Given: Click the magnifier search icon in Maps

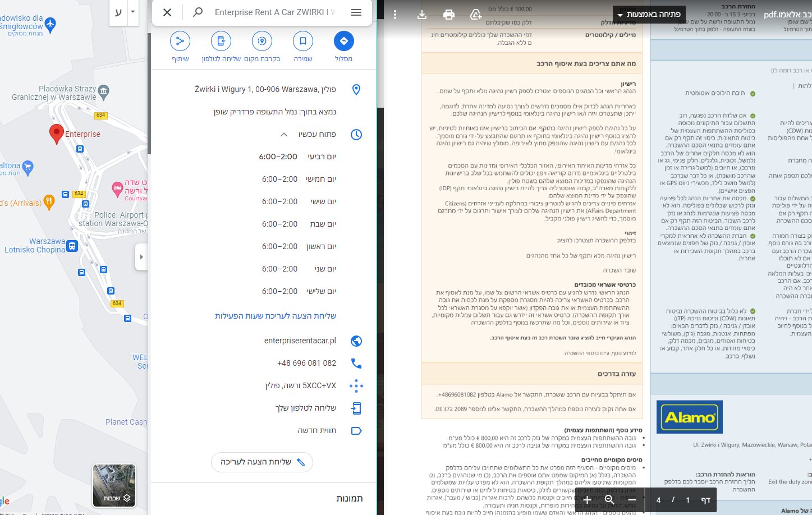Looking at the screenshot, I should (198, 12).
